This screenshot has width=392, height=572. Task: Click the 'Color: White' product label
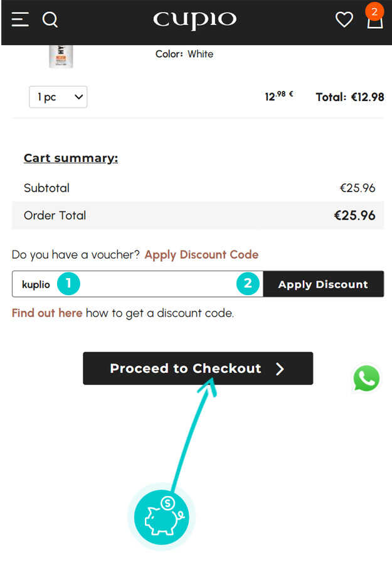tap(184, 54)
